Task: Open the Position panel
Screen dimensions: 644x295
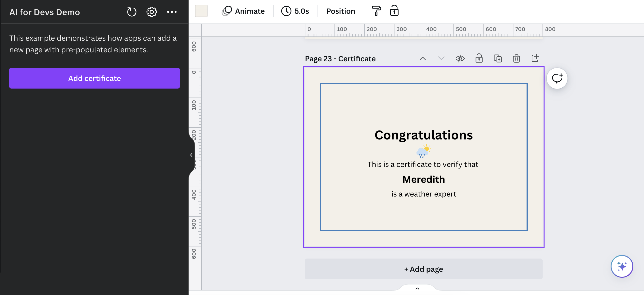Action: [340, 11]
